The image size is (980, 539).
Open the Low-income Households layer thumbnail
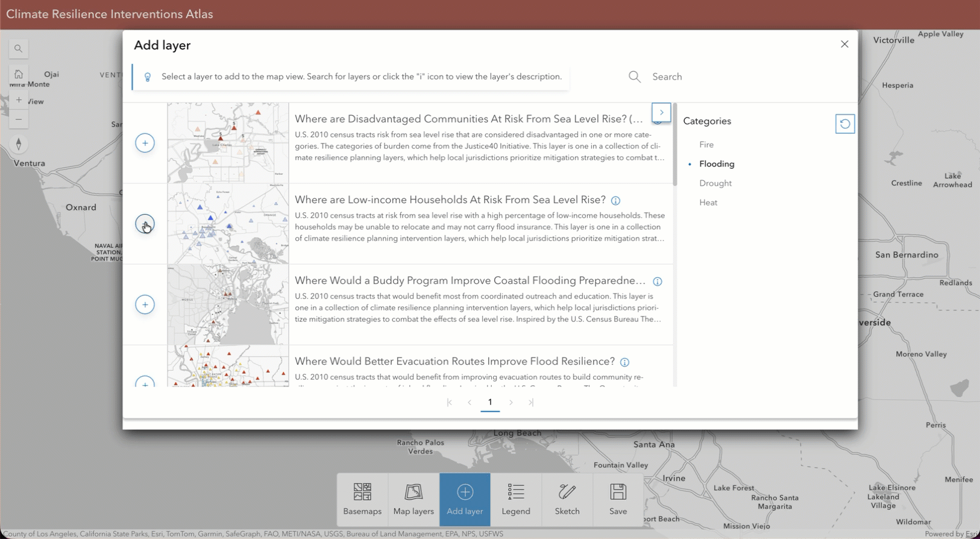(228, 224)
